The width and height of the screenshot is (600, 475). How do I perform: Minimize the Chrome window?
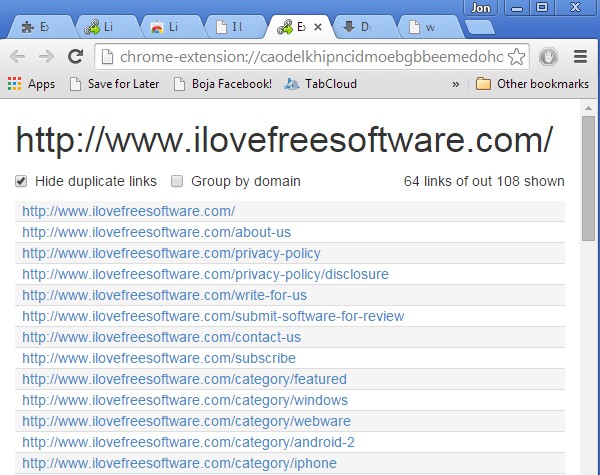(x=517, y=8)
